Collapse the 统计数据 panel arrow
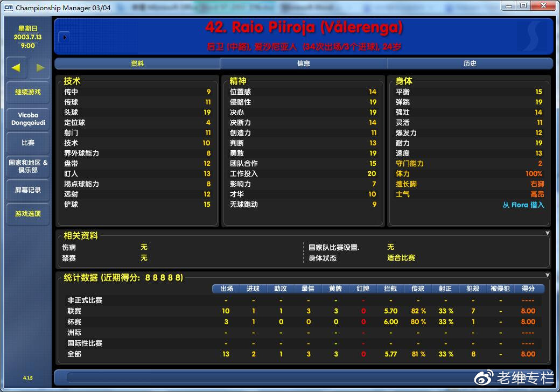 point(547,275)
